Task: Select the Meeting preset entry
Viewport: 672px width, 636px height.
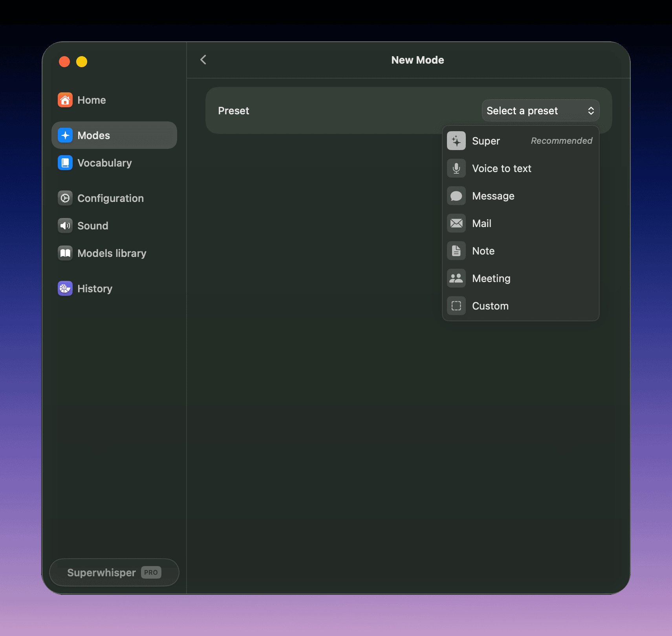Action: click(x=521, y=278)
